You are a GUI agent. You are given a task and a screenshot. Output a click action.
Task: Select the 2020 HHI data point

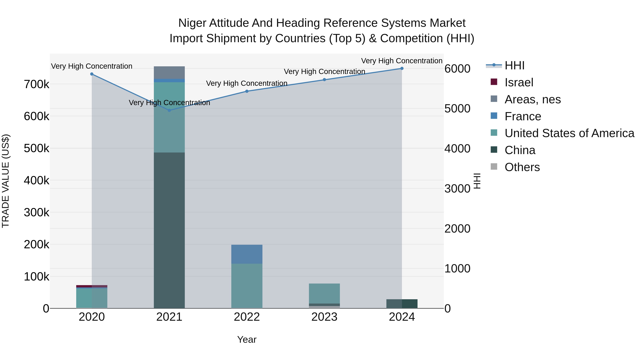(92, 74)
